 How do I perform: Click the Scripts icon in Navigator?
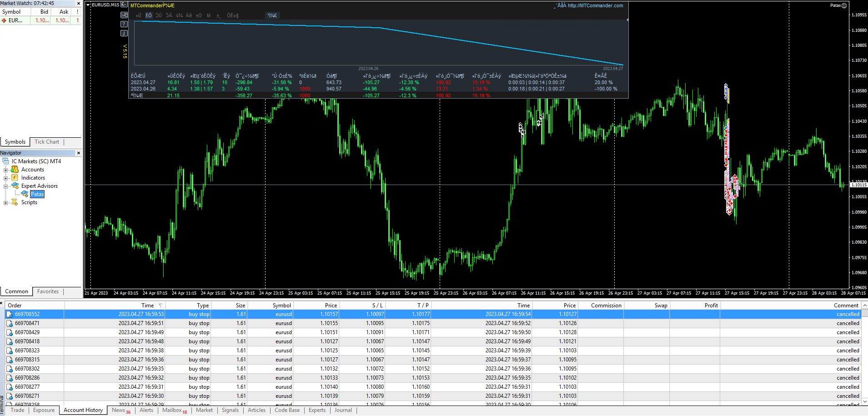(x=15, y=202)
